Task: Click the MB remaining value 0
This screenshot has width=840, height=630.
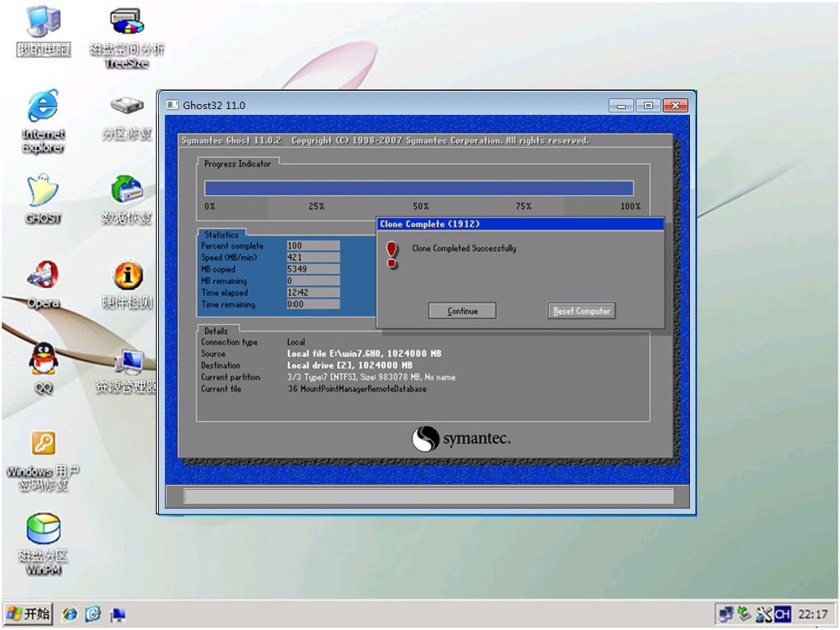Action: coord(313,281)
